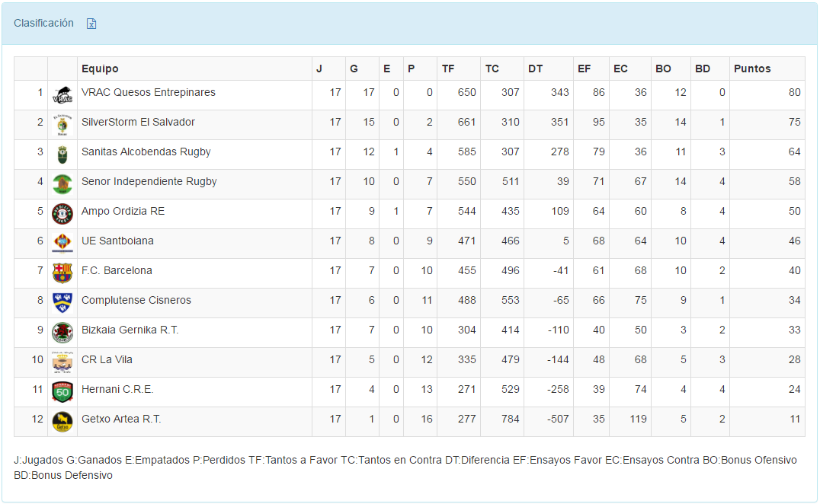Click the Complutense Cisneros shield logo
Screen dimensions: 820x504
62,303
